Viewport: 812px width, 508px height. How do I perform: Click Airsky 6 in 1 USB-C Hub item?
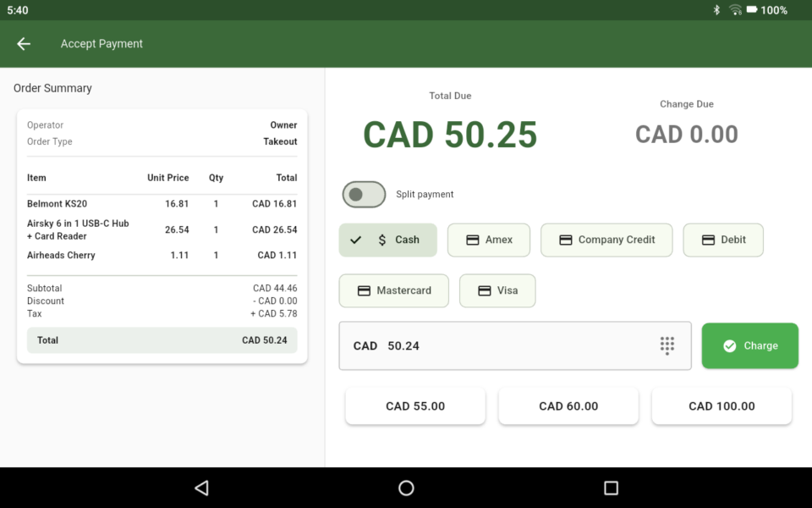pyautogui.click(x=78, y=229)
